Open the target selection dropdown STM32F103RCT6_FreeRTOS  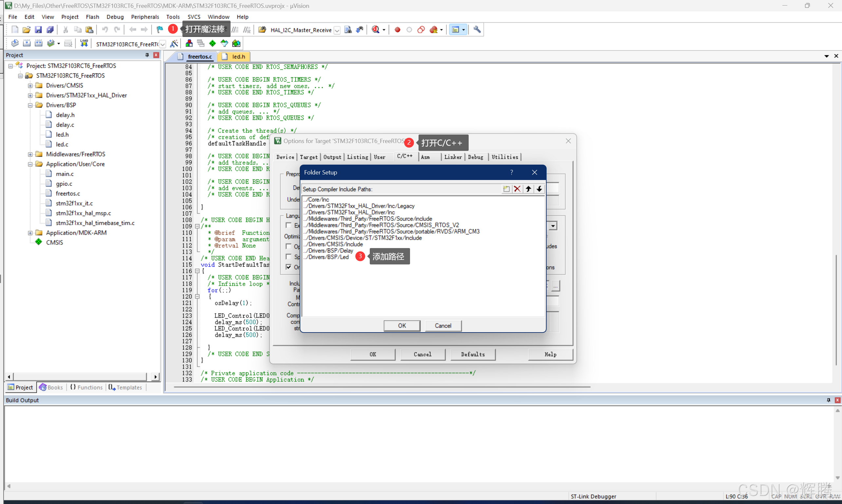coord(163,44)
